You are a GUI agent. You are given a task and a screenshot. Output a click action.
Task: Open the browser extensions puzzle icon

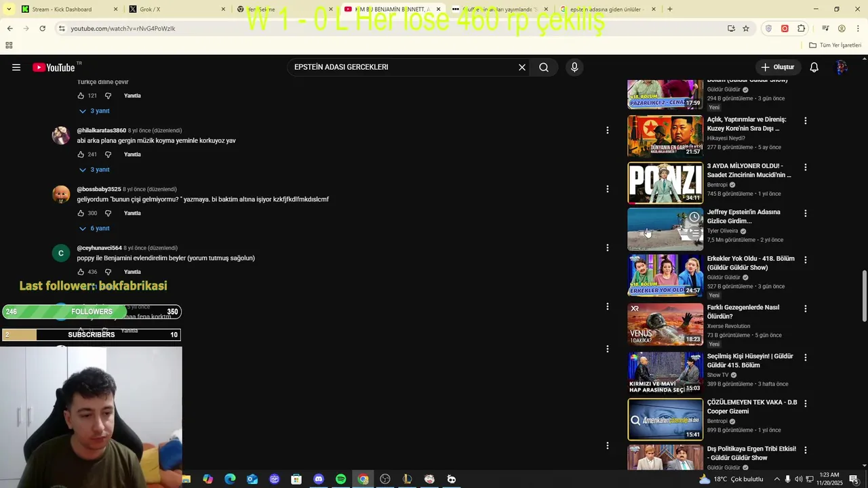[x=802, y=28]
